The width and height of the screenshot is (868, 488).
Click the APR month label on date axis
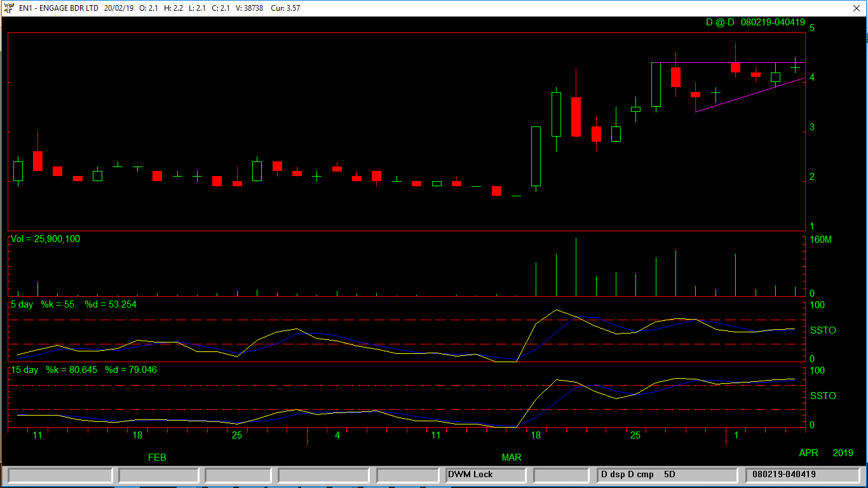tap(809, 453)
